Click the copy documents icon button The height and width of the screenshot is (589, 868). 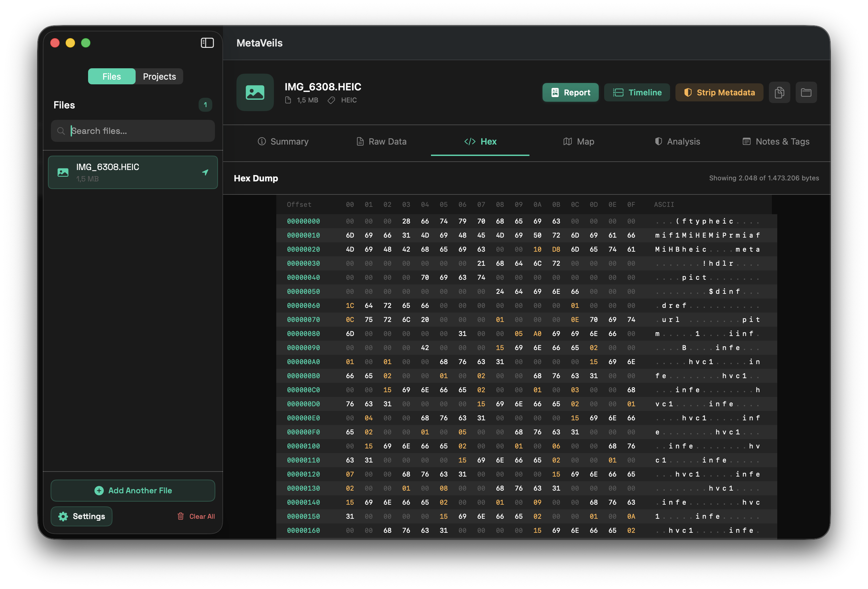779,93
